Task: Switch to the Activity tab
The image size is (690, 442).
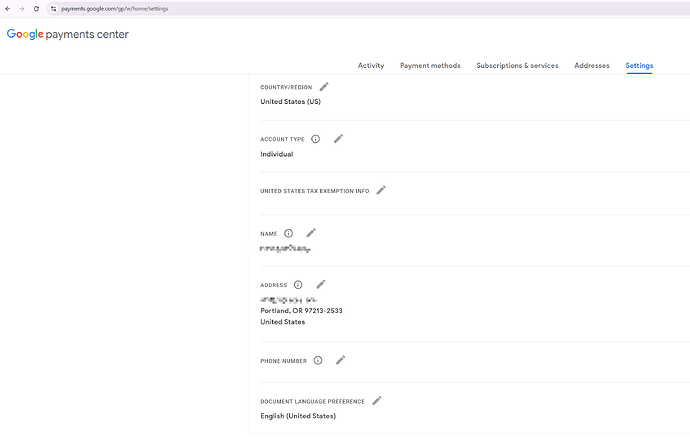Action: pyautogui.click(x=371, y=65)
